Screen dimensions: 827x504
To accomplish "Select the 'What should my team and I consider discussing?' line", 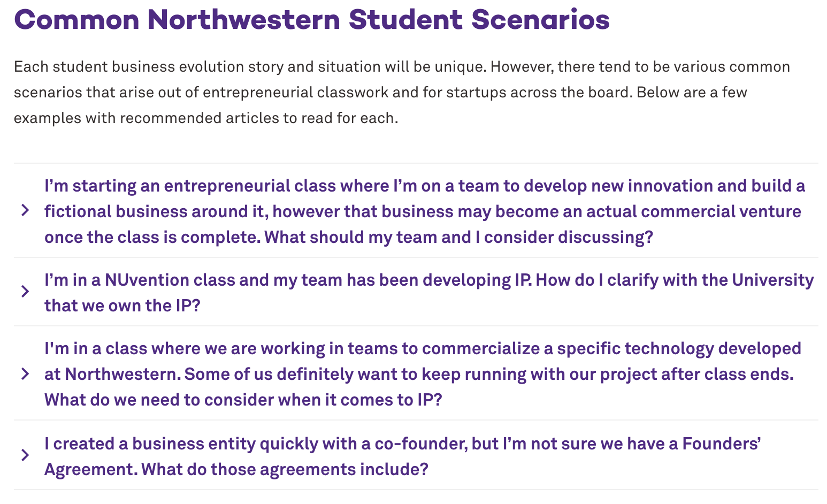I will 459,237.
